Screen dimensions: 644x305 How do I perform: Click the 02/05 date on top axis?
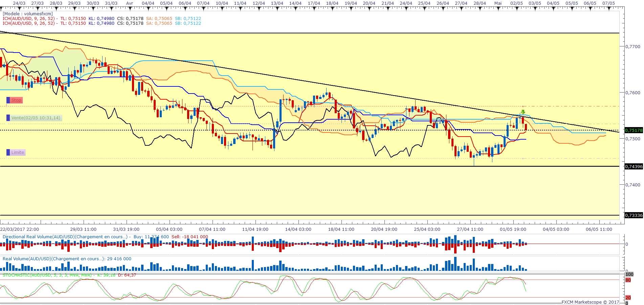(516, 3)
